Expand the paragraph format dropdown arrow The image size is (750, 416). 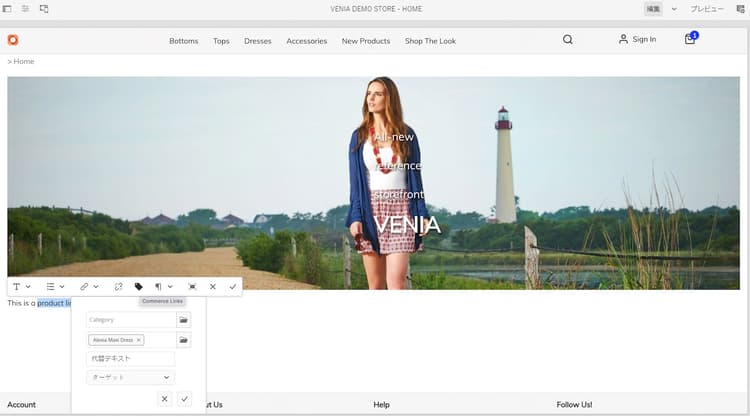coord(170,286)
